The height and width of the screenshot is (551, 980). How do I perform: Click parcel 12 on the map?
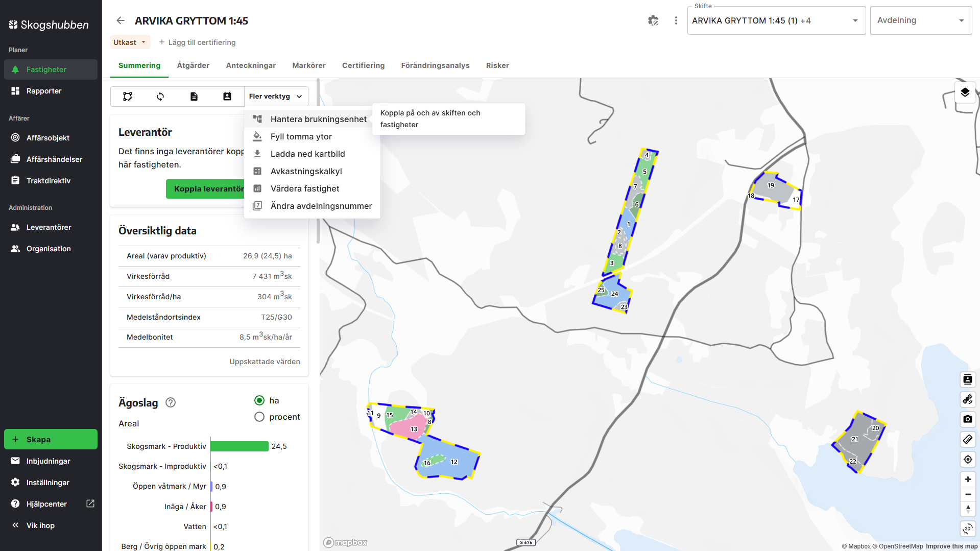coord(454,462)
